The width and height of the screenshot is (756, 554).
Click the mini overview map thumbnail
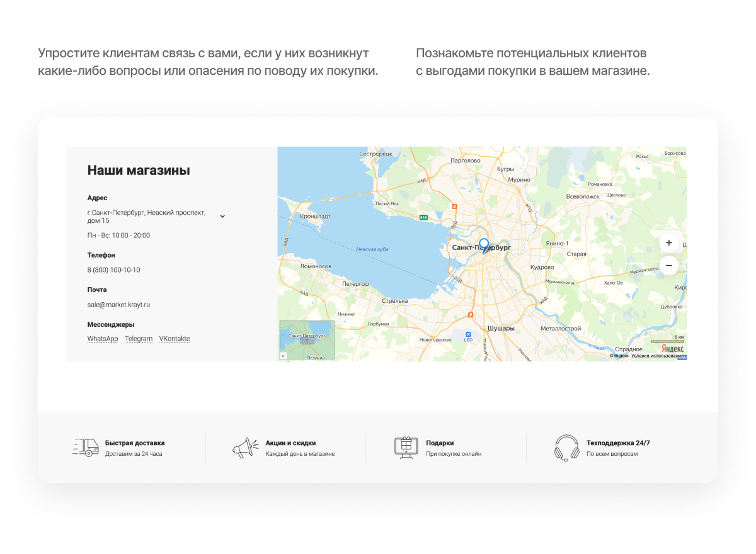click(307, 340)
